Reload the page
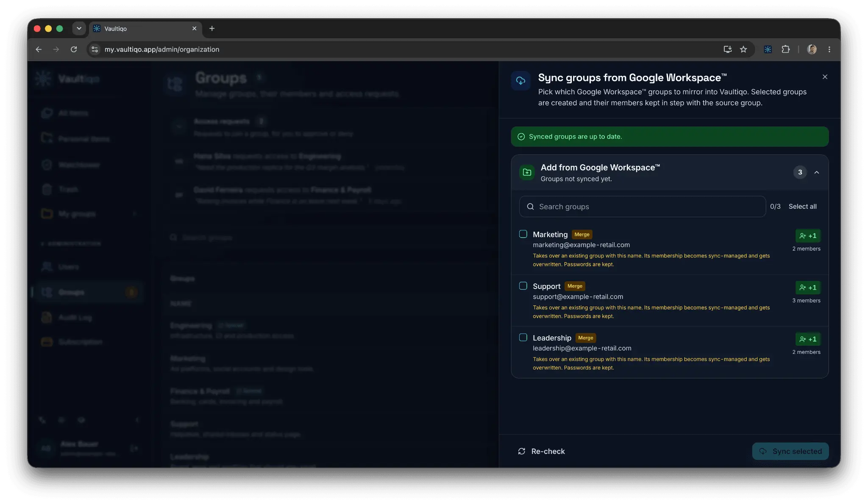This screenshot has height=504, width=868. [x=74, y=49]
